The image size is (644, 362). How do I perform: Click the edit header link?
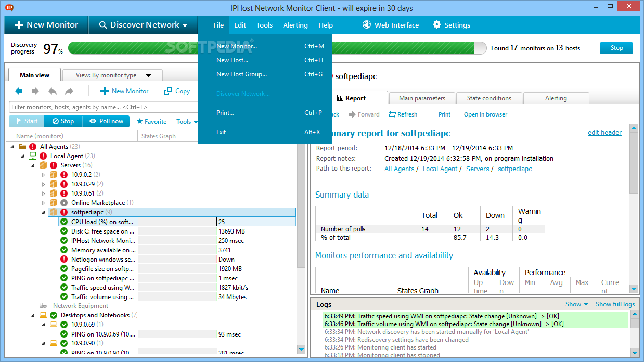coord(604,133)
